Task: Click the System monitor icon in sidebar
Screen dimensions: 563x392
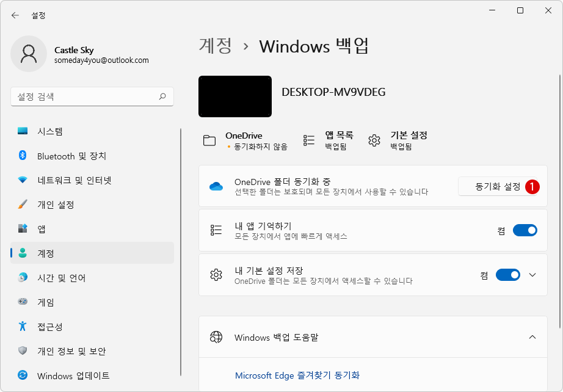Action: [x=23, y=131]
